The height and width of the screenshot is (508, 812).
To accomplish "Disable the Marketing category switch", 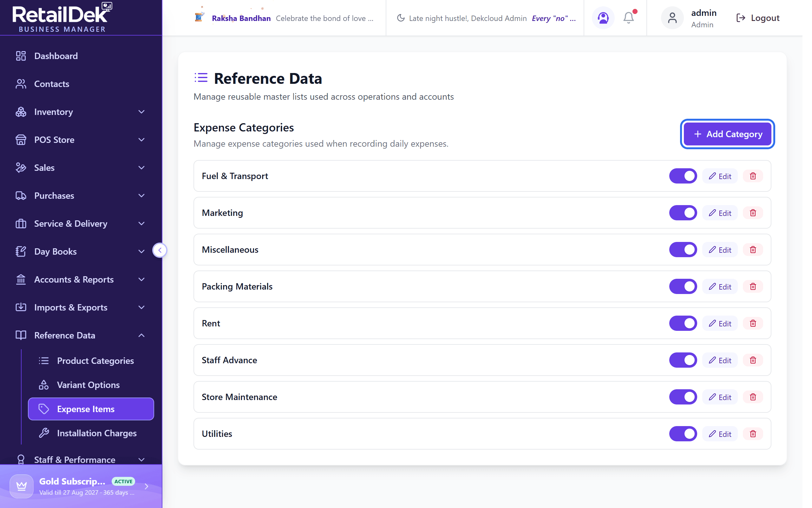I will pyautogui.click(x=683, y=213).
